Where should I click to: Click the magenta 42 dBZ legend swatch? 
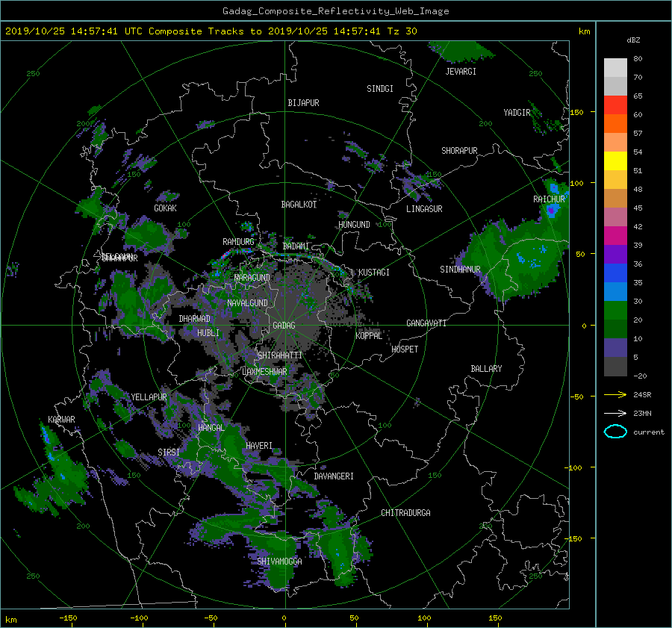(x=615, y=235)
